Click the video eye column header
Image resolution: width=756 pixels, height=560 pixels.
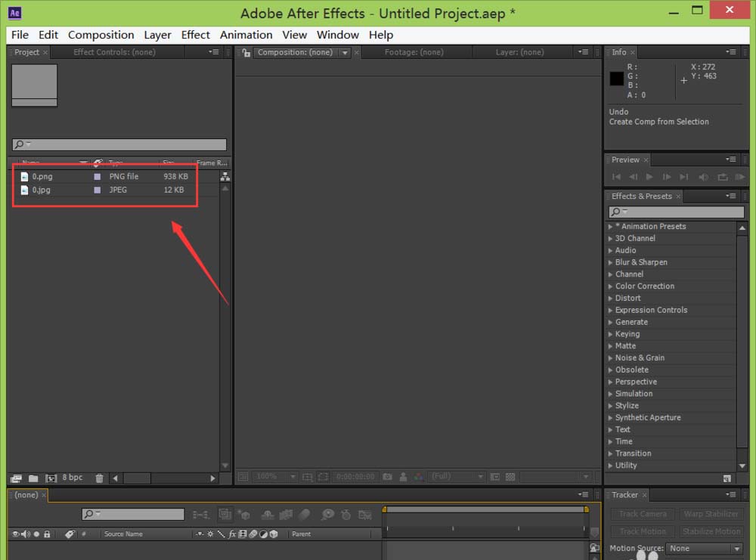click(x=16, y=534)
